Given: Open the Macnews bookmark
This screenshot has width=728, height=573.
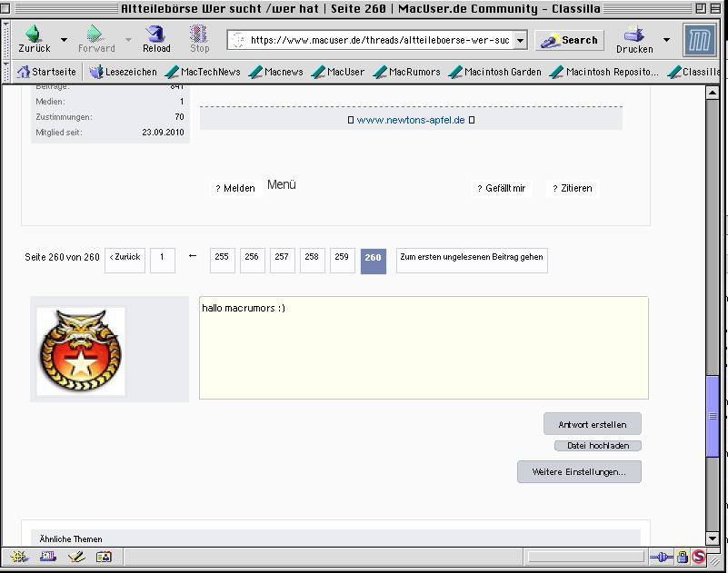Looking at the screenshot, I should 275,72.
